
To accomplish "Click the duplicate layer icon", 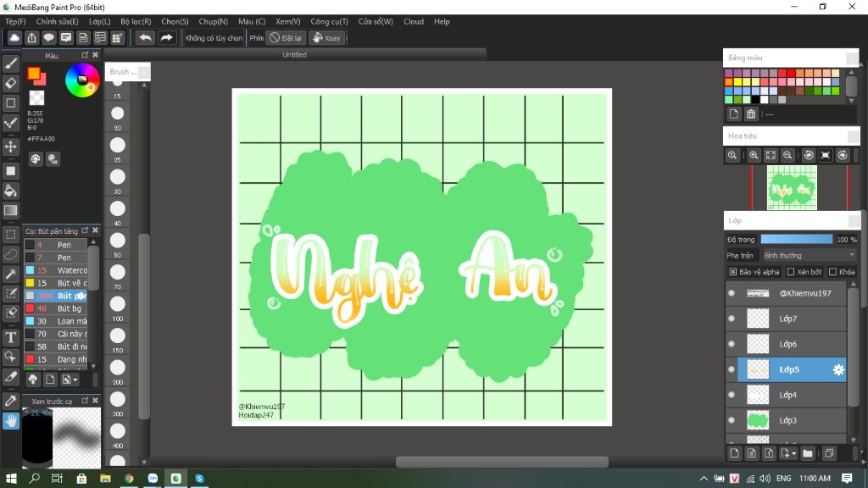I will 829,453.
